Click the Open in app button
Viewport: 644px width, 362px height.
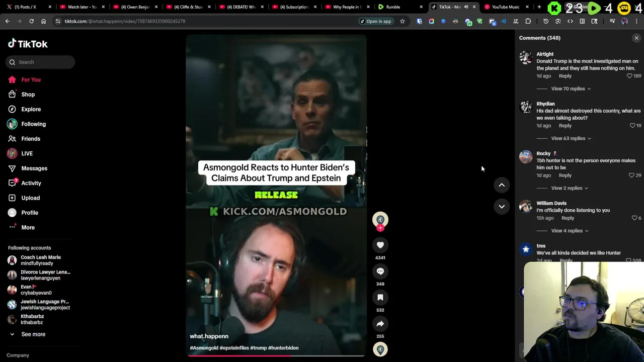click(375, 21)
